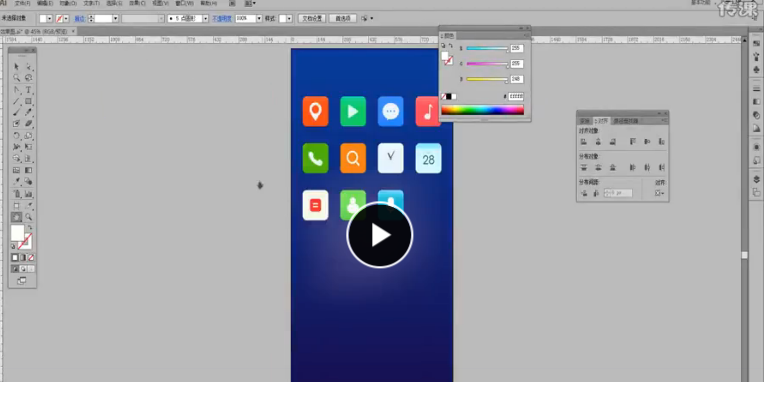This screenshot has width=764, height=405.
Task: Open the Edit (编辑) menu
Action: 45,3
